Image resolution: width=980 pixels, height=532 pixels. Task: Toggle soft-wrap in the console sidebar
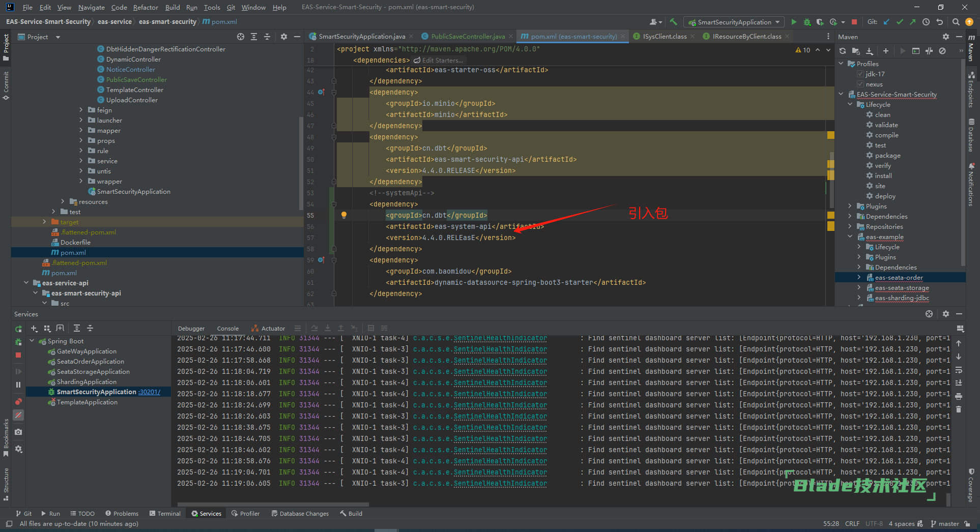click(x=959, y=370)
